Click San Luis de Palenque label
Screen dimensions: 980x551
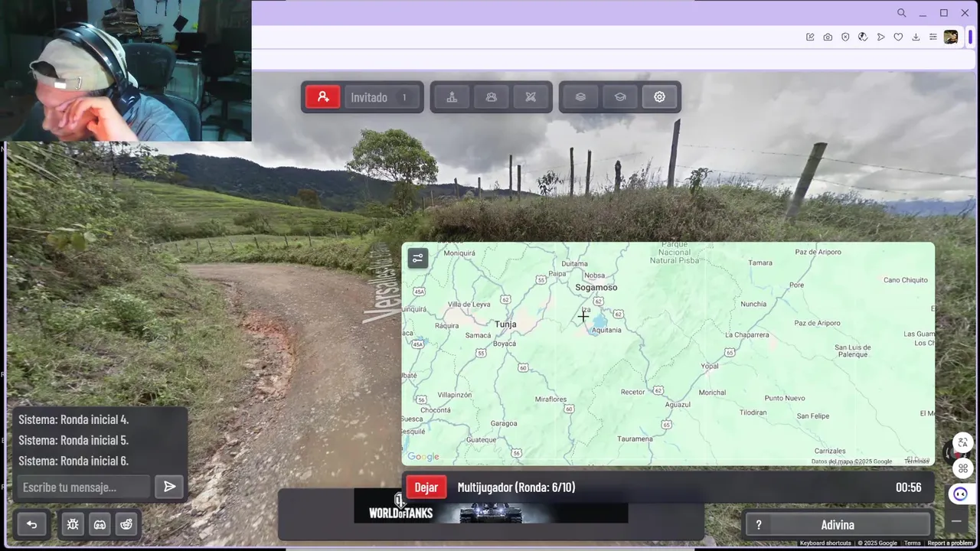(x=852, y=351)
